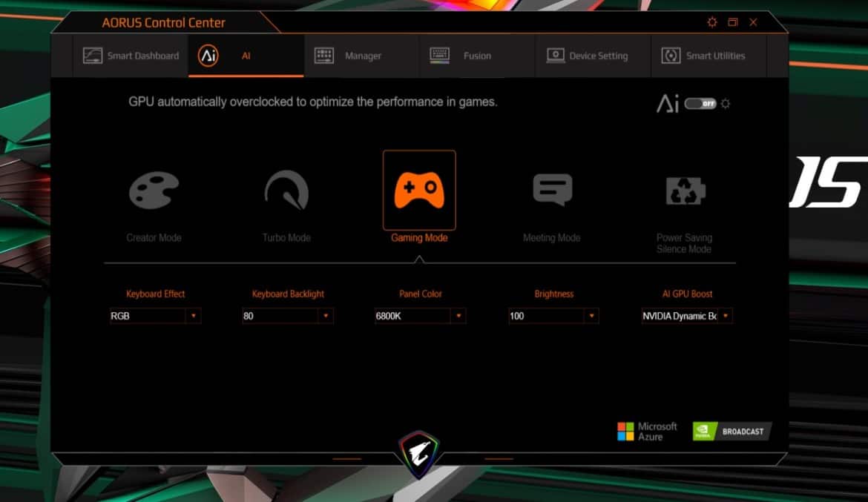
Task: Expand the Panel Color dropdown
Action: coord(458,316)
